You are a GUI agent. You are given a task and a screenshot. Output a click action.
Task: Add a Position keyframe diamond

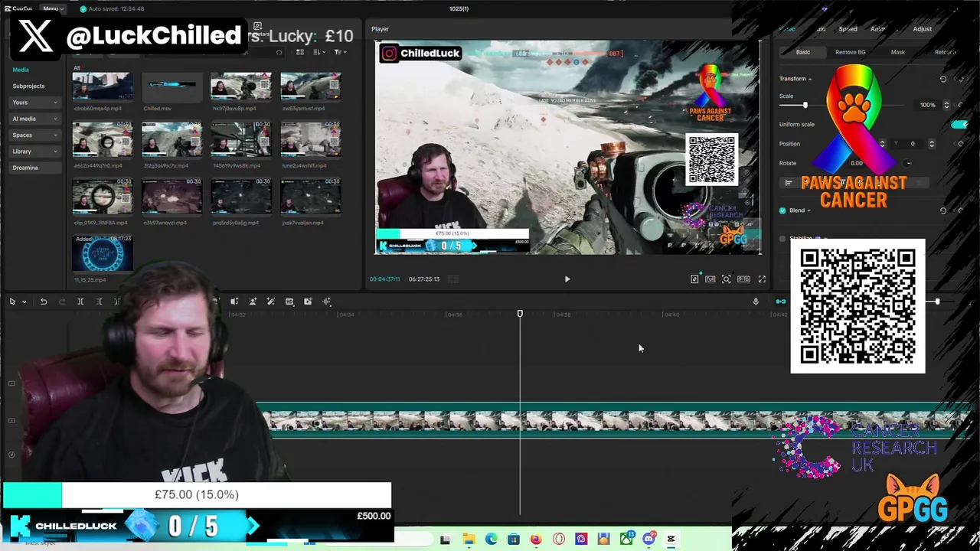point(961,144)
